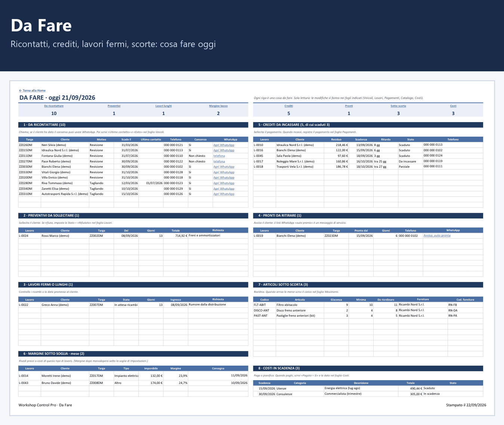Viewport: 504px width, 425px height.
Task: Click the 'Pastiglie freno anteriori (kit)' article
Action: [x=300, y=316]
